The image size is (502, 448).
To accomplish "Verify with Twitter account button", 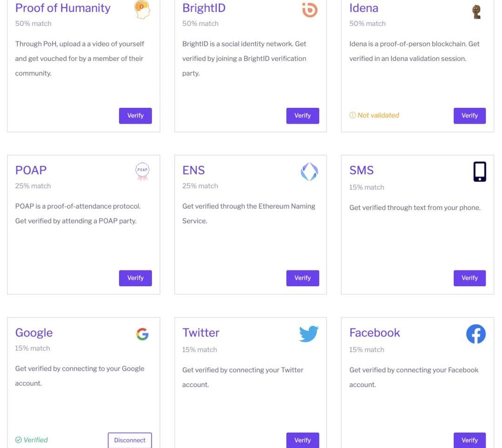I will [303, 440].
